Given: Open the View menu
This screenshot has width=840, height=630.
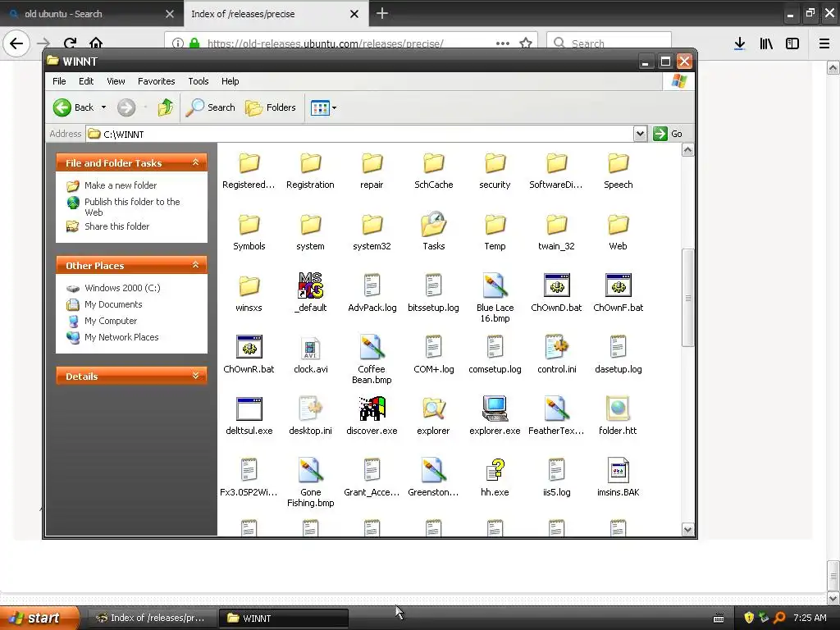Looking at the screenshot, I should pyautogui.click(x=116, y=81).
